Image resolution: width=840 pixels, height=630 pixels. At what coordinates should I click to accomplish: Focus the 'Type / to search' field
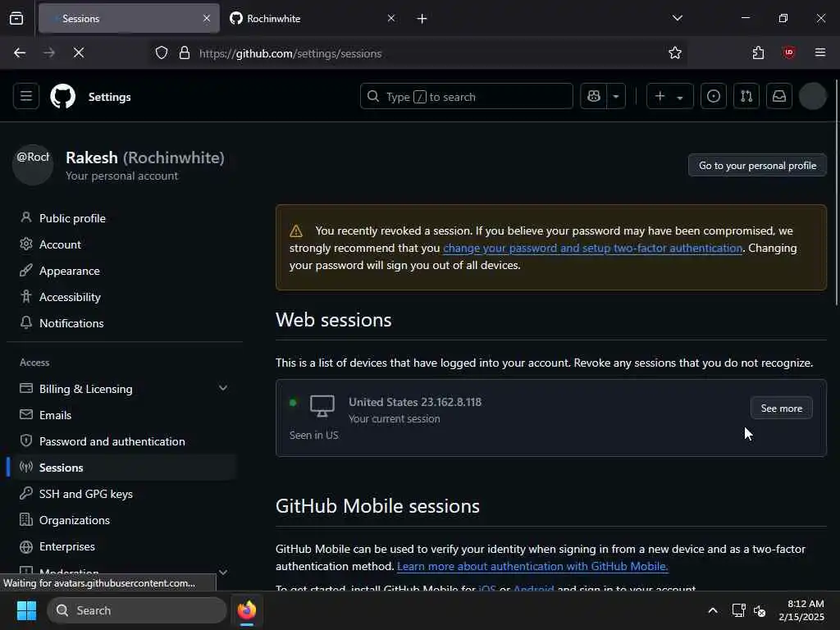[467, 97]
